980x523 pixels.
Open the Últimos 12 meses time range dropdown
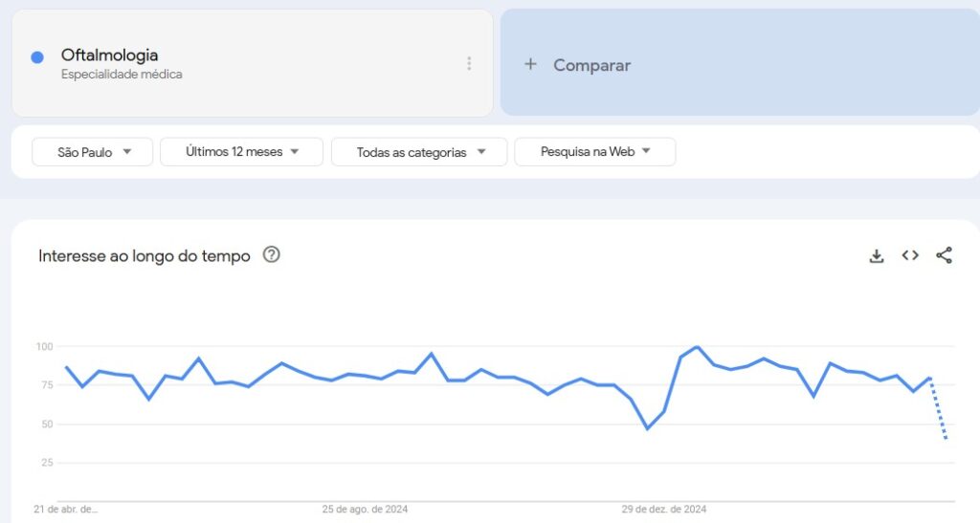(x=241, y=152)
